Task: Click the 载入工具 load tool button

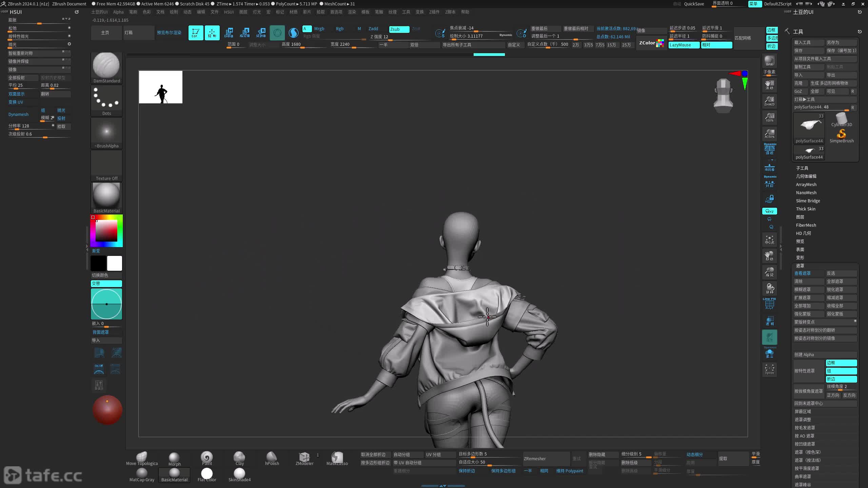Action: pos(809,42)
